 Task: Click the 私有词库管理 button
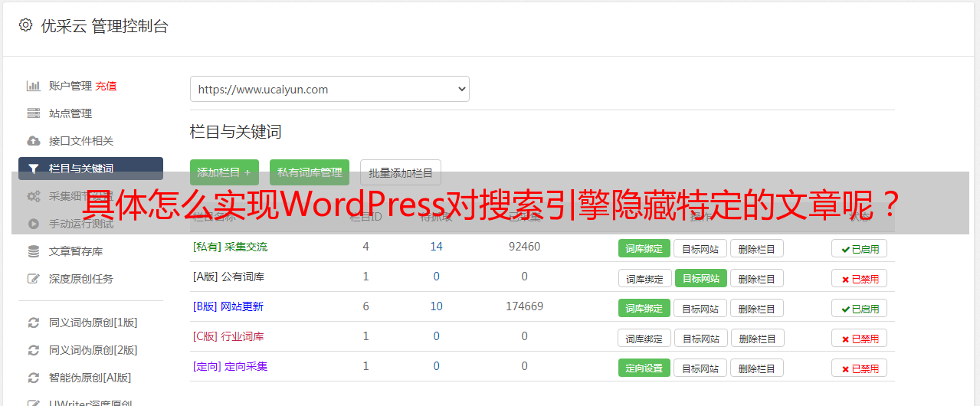(x=310, y=172)
